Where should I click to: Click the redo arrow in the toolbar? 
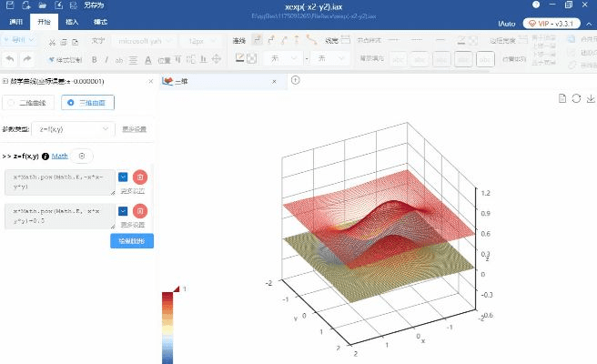(27, 59)
